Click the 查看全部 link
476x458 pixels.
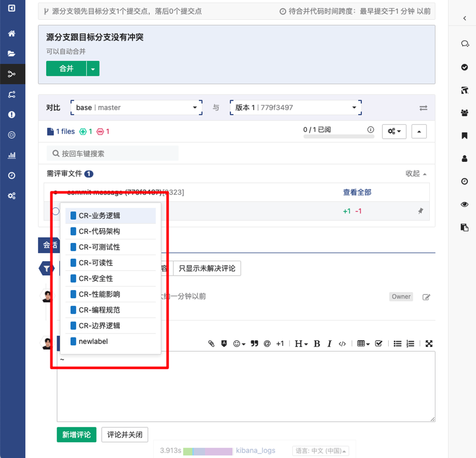(357, 192)
